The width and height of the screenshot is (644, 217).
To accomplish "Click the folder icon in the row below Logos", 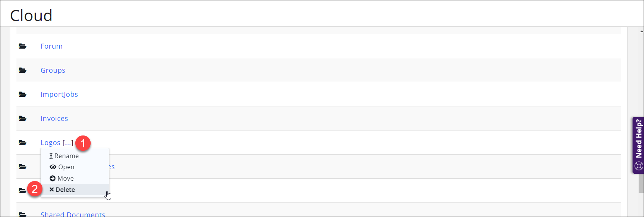I will [x=23, y=167].
